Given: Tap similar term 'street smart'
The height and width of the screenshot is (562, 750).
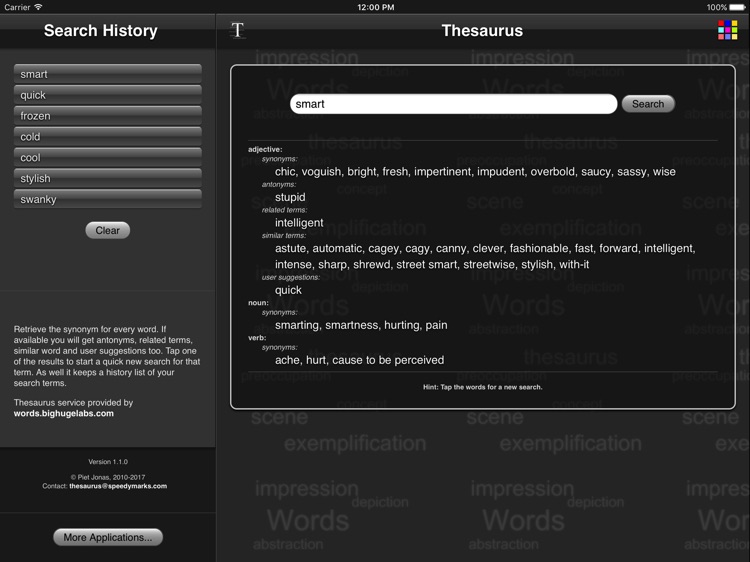Looking at the screenshot, I should (427, 264).
